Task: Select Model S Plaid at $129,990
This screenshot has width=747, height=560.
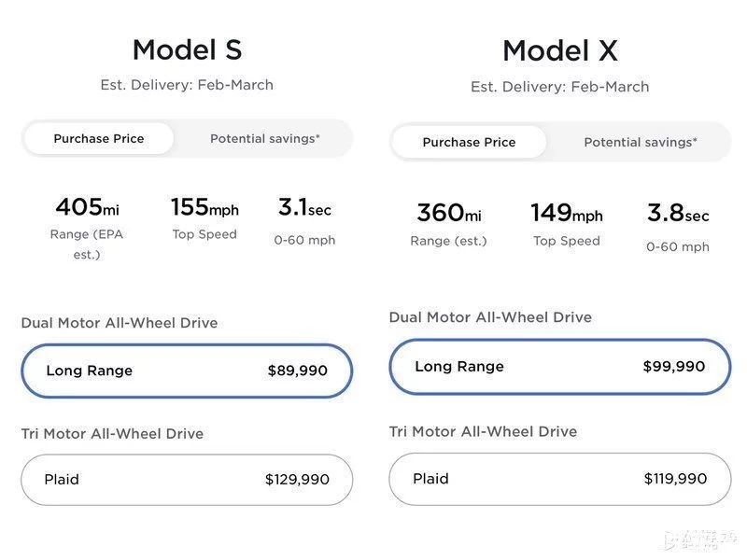Action: [187, 479]
